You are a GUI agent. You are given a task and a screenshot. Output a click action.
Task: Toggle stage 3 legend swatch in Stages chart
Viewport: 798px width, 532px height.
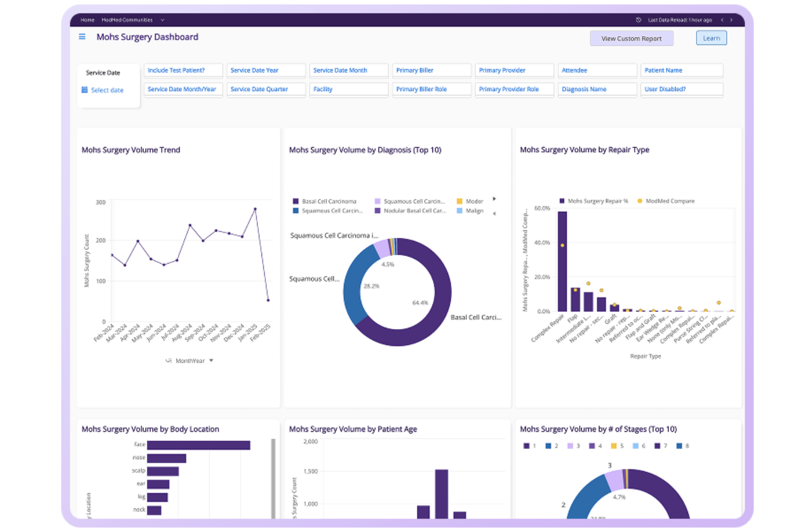tap(570, 446)
